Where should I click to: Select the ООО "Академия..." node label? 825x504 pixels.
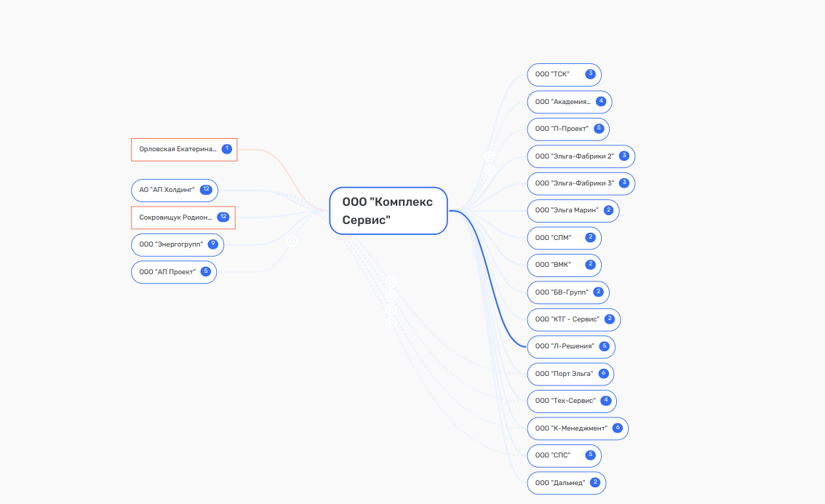[x=562, y=102]
